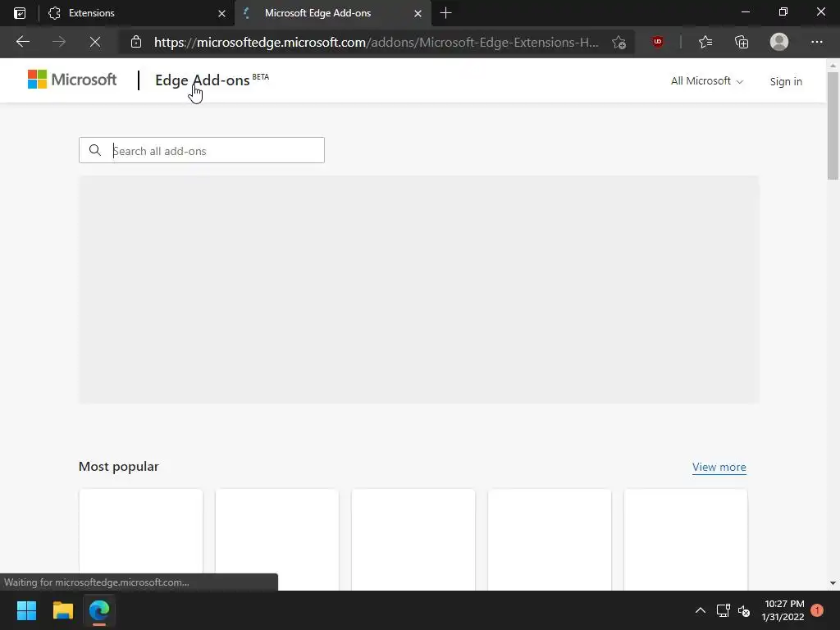Close the Extensions tab
Image resolution: width=840 pixels, height=630 pixels.
[x=221, y=13]
